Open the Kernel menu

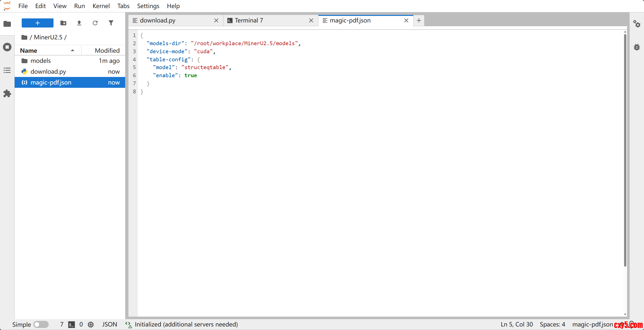click(101, 6)
